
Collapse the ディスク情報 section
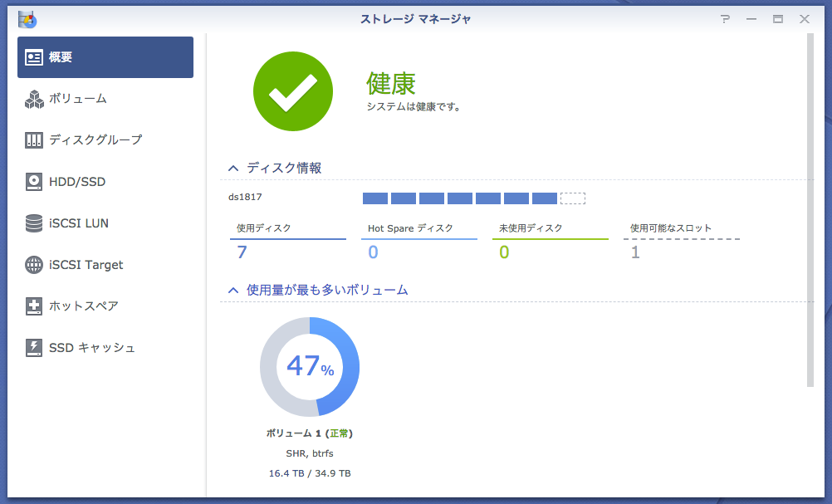click(x=232, y=167)
